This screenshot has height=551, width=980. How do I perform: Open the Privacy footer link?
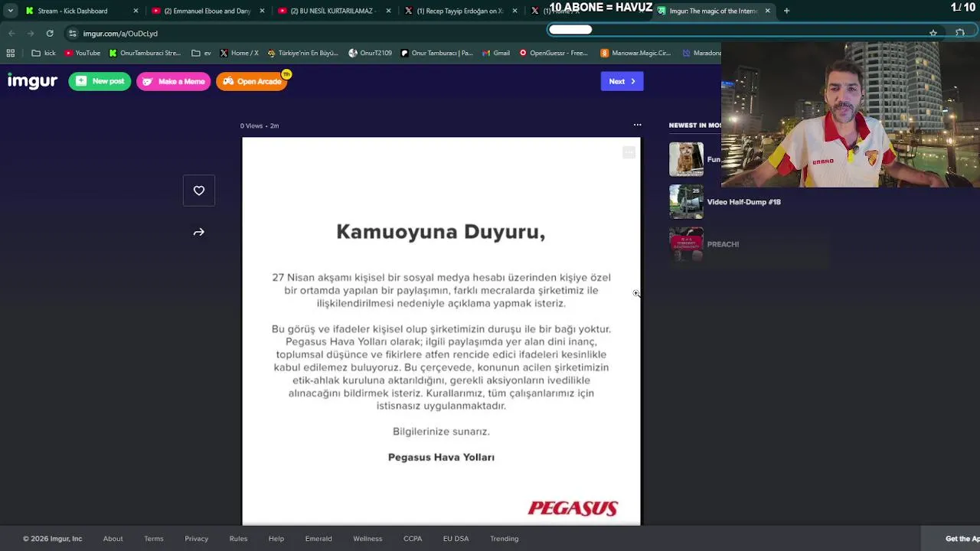[x=196, y=539]
